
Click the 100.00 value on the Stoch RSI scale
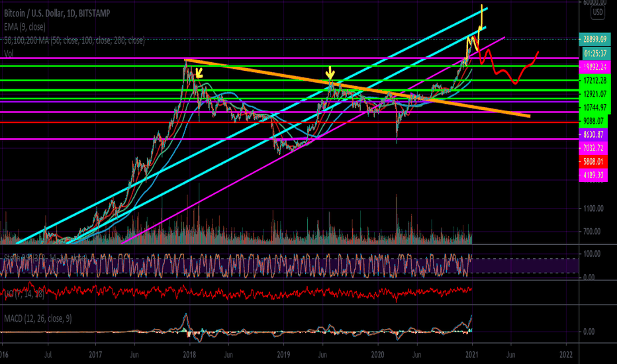(592, 254)
